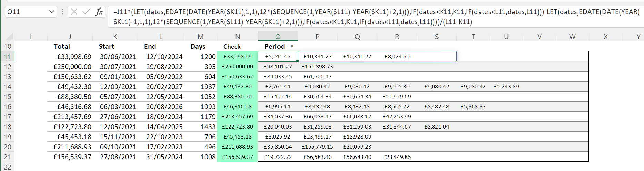
Task: Click inside the formula bar text
Action: pos(376,17)
